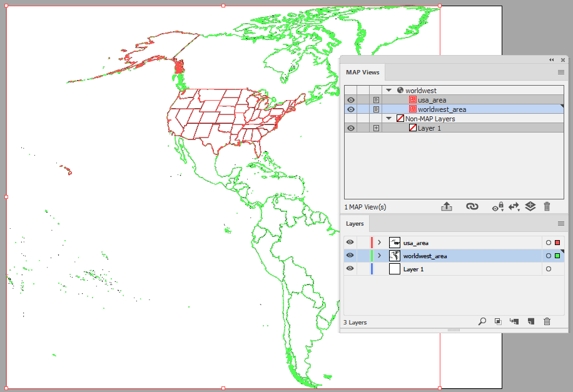The width and height of the screenshot is (573, 392).
Task: Click Make/Release Clipping Mask in Layers panel
Action: (497, 321)
